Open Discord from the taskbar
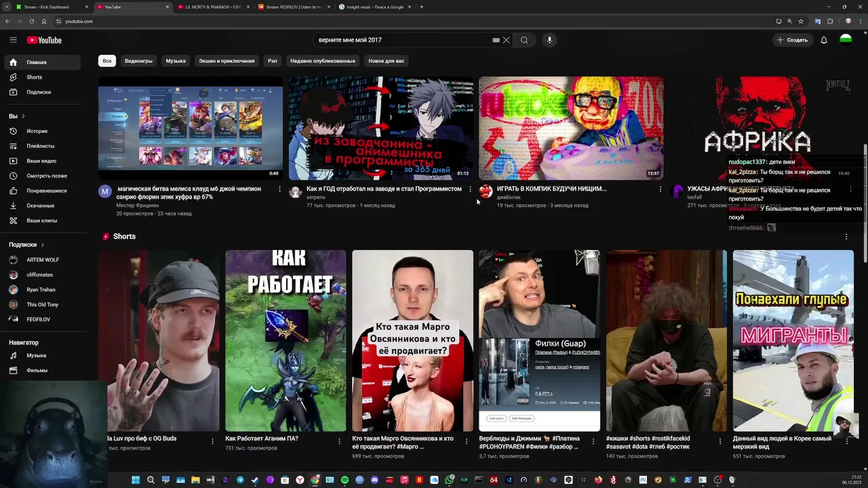 tap(374, 480)
